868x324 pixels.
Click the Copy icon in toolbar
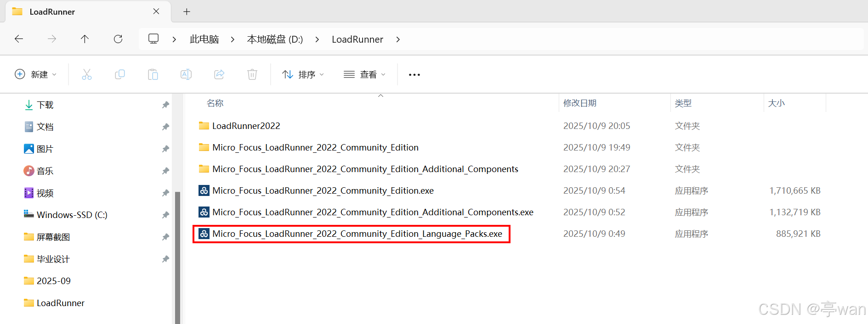pyautogui.click(x=120, y=74)
